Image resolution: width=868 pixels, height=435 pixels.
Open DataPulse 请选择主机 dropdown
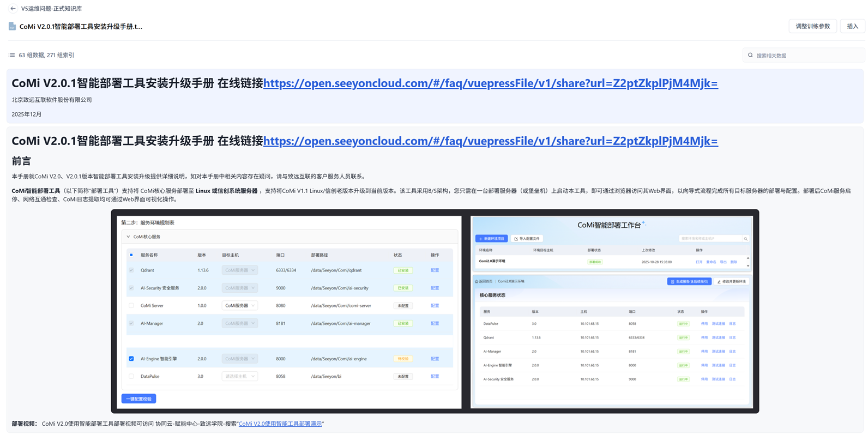[x=239, y=376]
